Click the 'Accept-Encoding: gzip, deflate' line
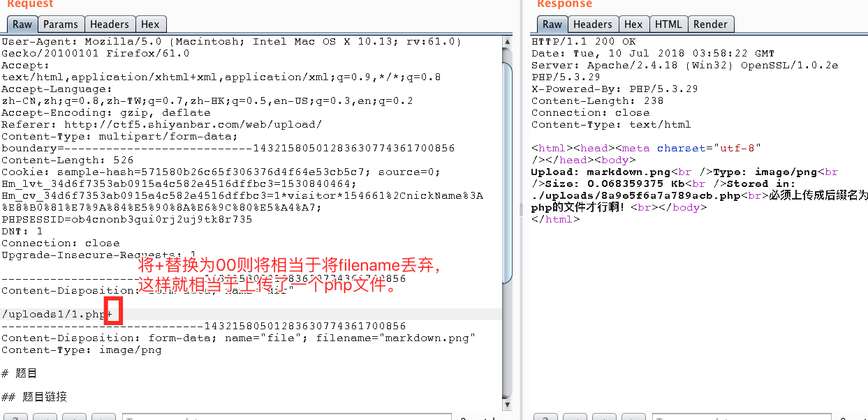The image size is (868, 420). pyautogui.click(x=105, y=113)
